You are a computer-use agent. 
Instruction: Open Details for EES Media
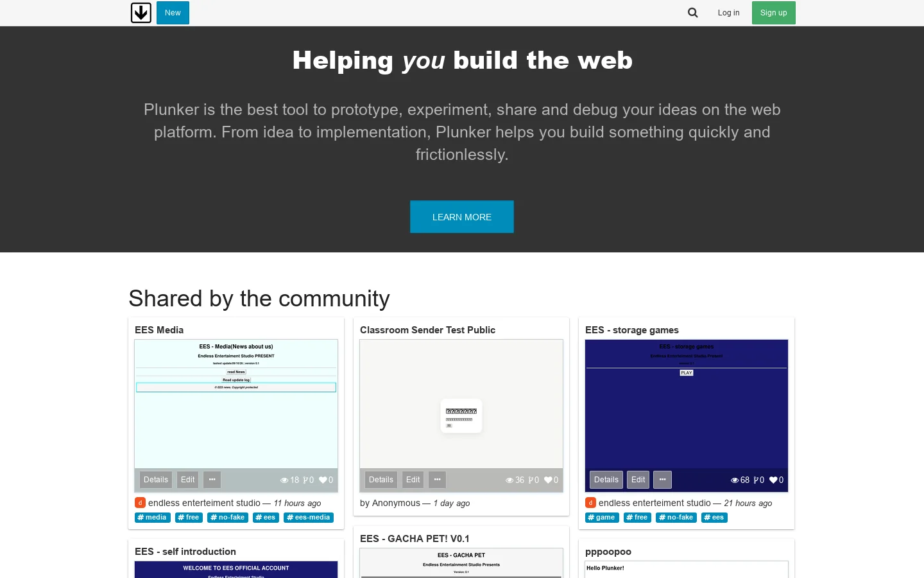(x=156, y=480)
